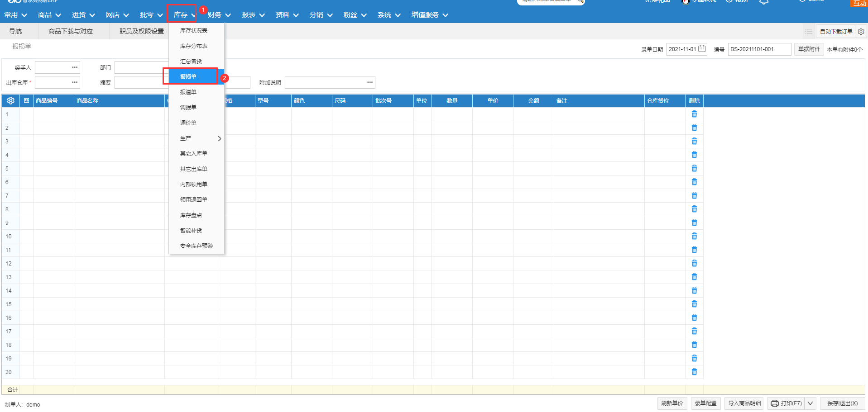Open settings gear beside 自动下载订单
This screenshot has height=412, width=868.
click(861, 32)
